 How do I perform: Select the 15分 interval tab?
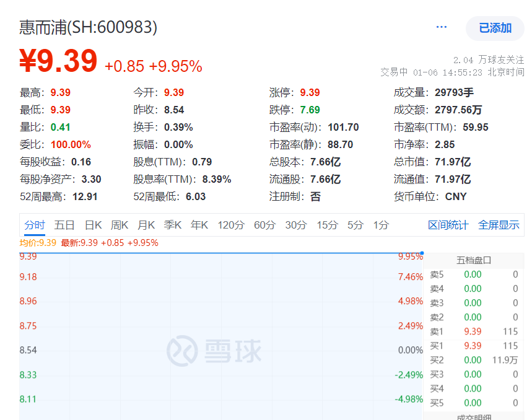point(327,225)
